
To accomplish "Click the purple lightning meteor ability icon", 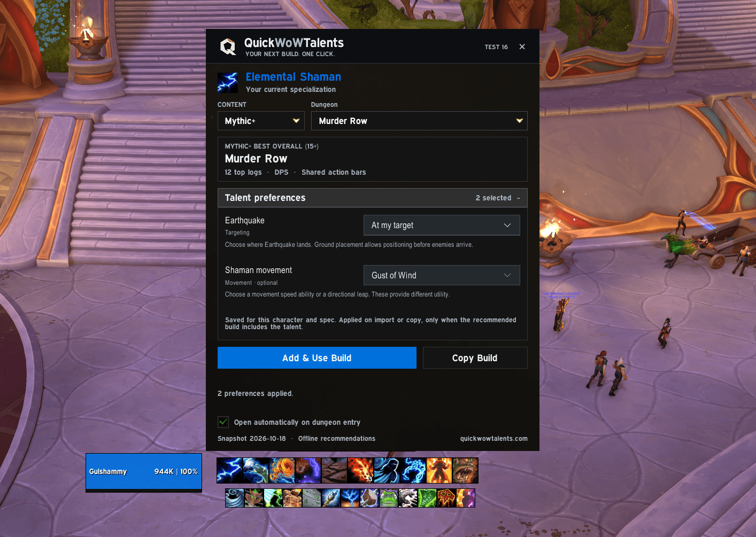I will 308,471.
